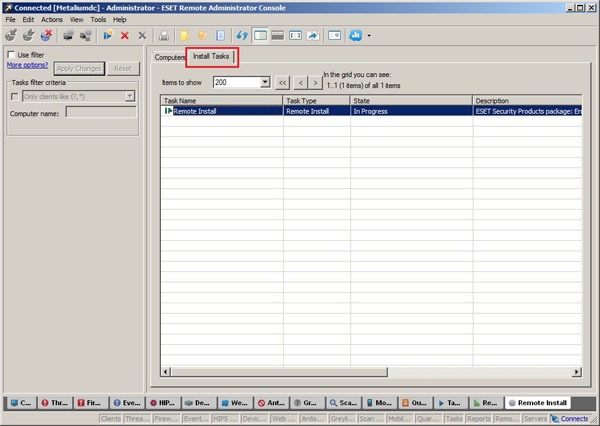Screen dimensions: 600x426
Task: Click the Apply Changes button
Action: [x=79, y=69]
